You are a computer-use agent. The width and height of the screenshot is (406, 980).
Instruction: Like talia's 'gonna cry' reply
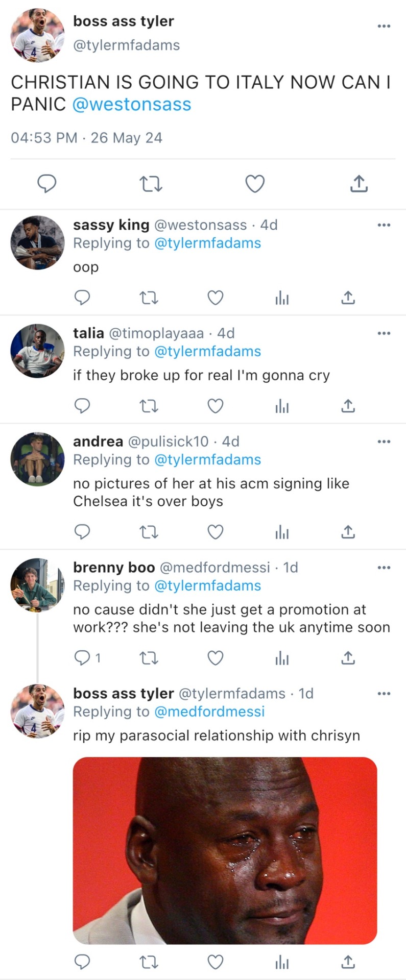click(x=215, y=406)
